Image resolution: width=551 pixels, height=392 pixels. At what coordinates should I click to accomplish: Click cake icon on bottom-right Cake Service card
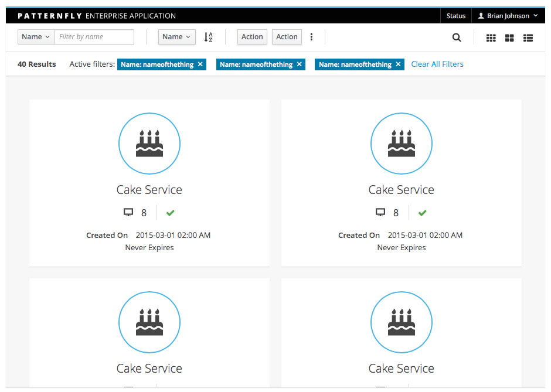pyautogui.click(x=402, y=322)
